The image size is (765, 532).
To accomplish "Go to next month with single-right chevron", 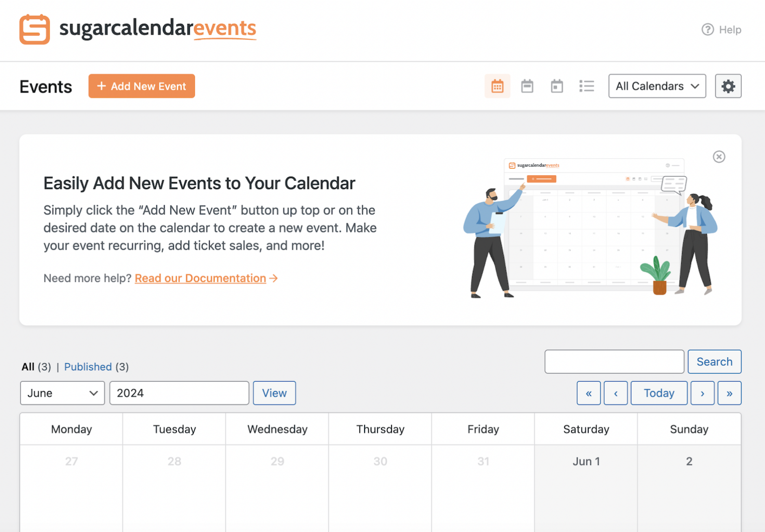I will (702, 393).
